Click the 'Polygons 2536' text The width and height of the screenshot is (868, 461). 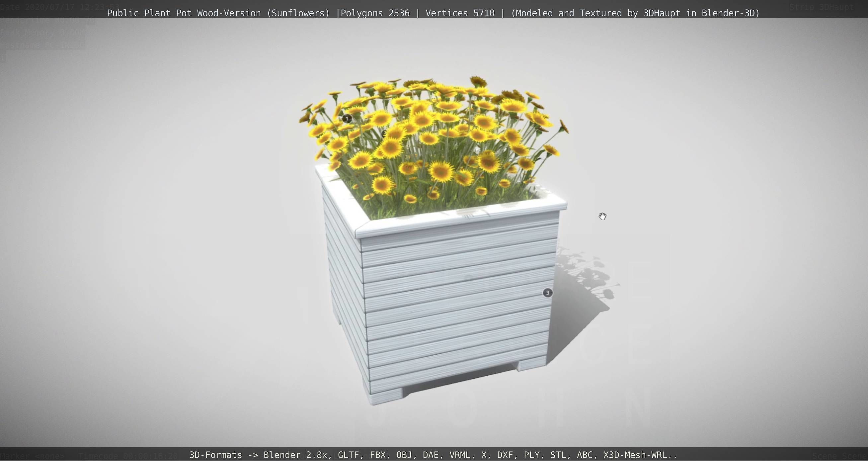click(375, 13)
